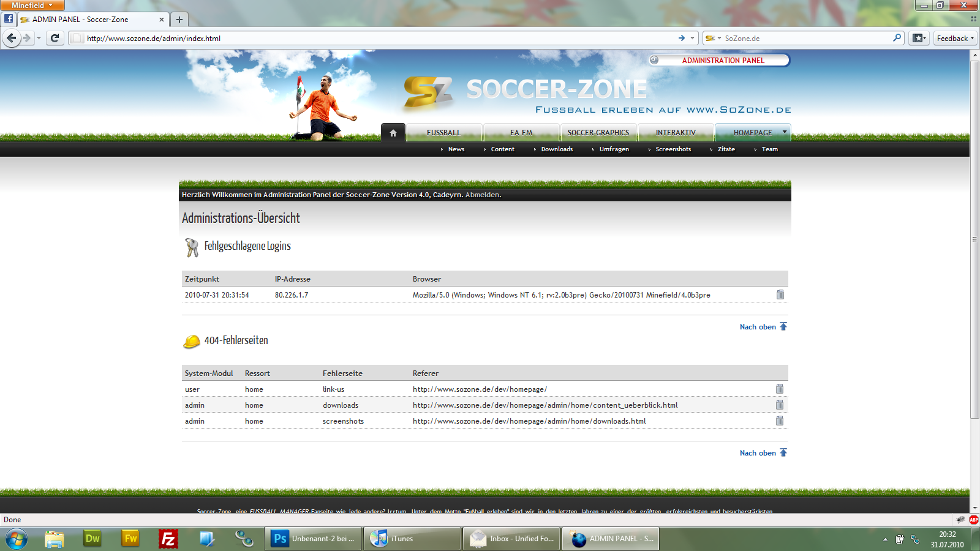Delete the failed login entry via trash icon
This screenshot has height=551, width=980.
(780, 294)
